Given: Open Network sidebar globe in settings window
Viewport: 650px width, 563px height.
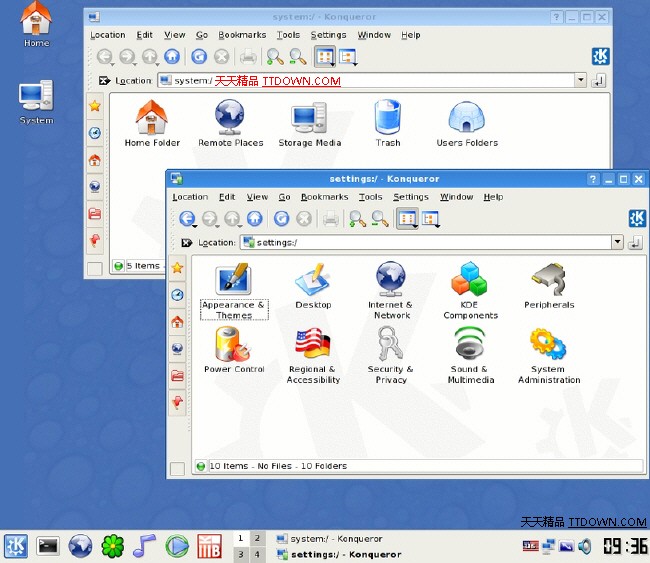Looking at the screenshot, I should (177, 349).
